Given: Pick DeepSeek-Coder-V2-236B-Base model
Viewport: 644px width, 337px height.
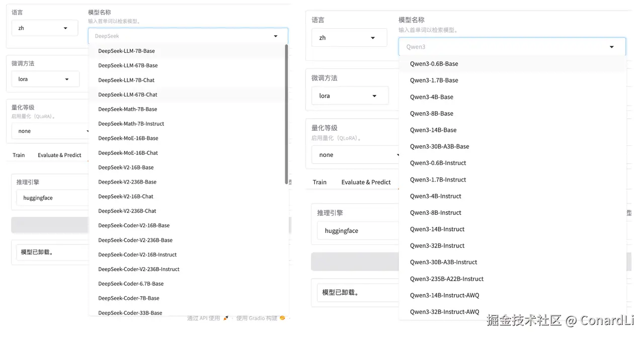Looking at the screenshot, I should click(187, 240).
